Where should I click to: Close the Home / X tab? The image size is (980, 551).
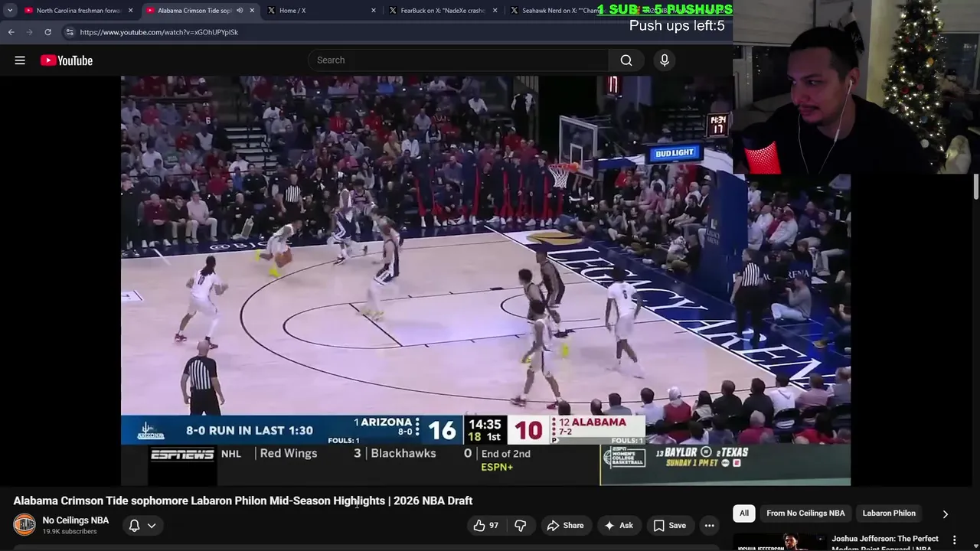(374, 11)
